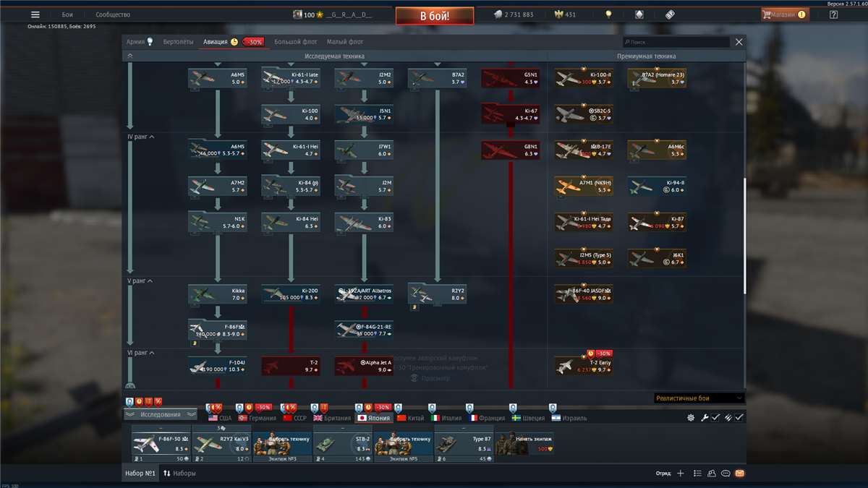Open the chat bubble icon
Screen dimensions: 868x488
726,474
